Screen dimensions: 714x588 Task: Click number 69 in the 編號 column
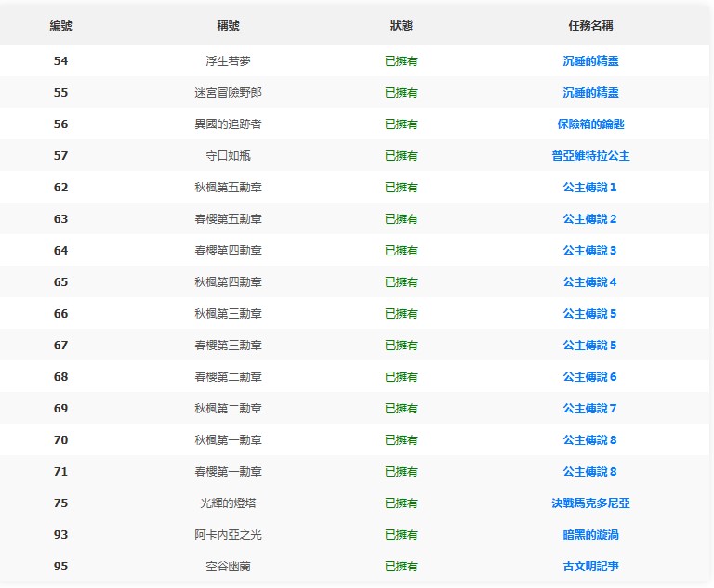[61, 409]
